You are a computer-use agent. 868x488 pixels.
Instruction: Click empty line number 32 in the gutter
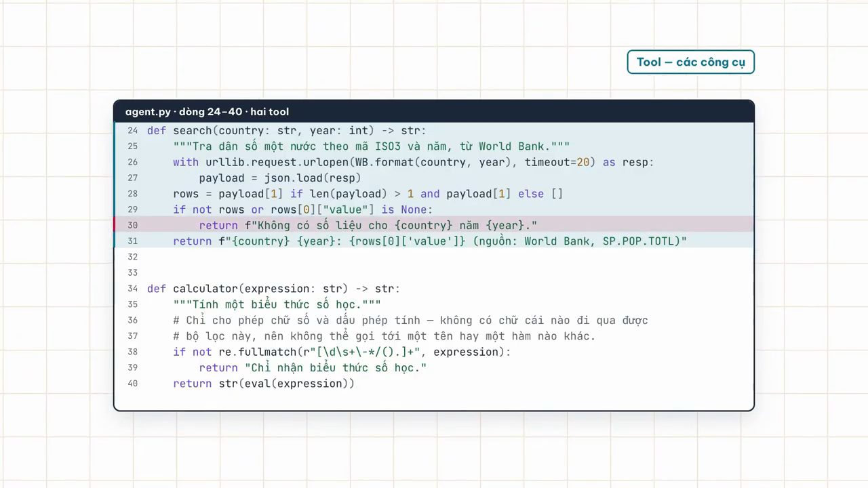[132, 257]
